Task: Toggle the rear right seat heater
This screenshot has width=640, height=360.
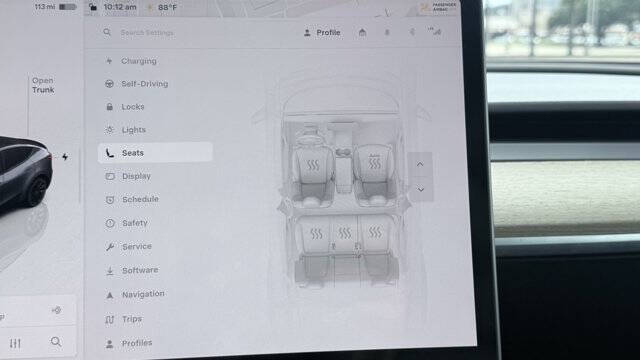Action: 375,232
